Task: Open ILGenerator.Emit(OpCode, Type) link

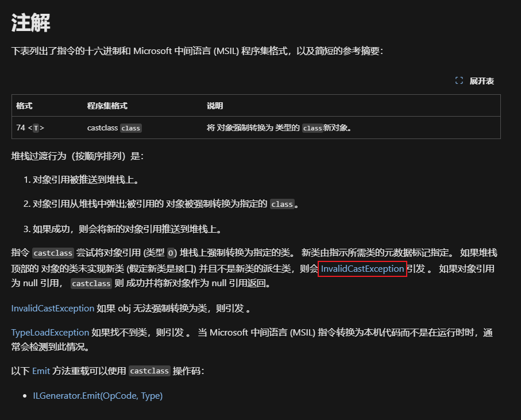Action: (98, 396)
